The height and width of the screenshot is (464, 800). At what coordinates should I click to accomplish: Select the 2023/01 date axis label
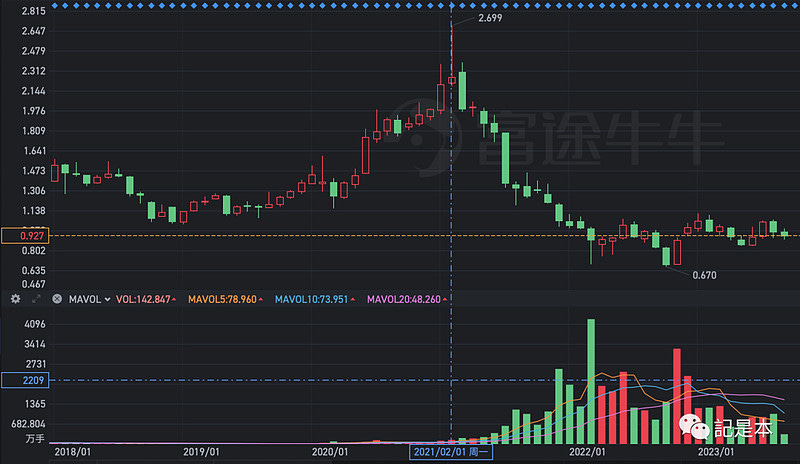pos(715,452)
